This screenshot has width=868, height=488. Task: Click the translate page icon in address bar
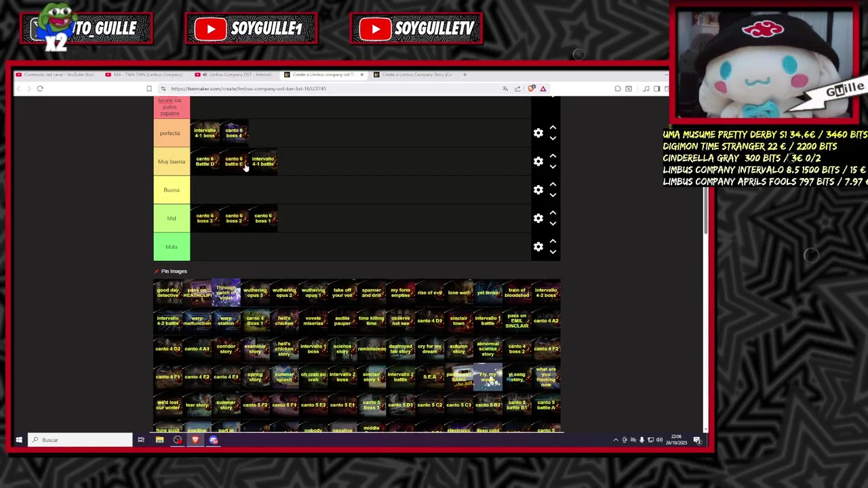coord(505,89)
